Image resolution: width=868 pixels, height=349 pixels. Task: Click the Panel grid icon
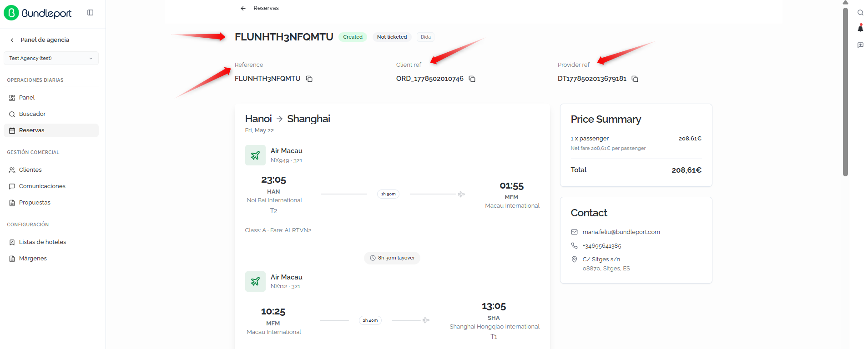click(12, 98)
